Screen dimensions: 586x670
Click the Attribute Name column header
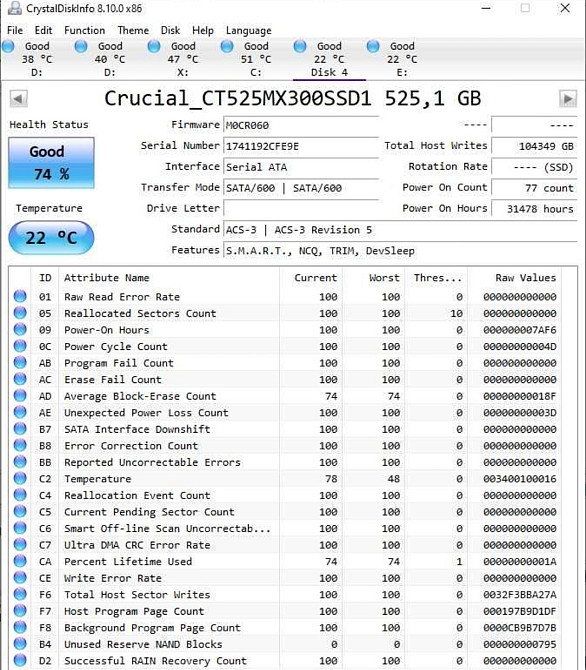[x=169, y=278]
